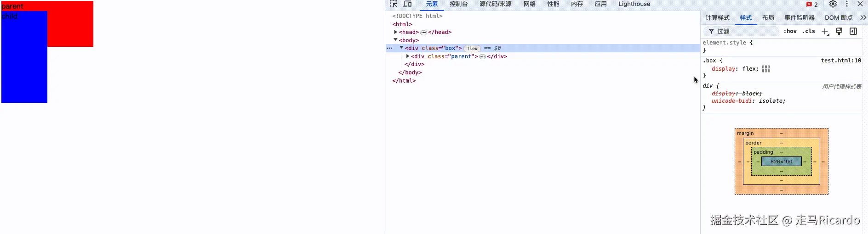Click the struck-through display: block declaration
Image resolution: width=868 pixels, height=234 pixels.
737,94
